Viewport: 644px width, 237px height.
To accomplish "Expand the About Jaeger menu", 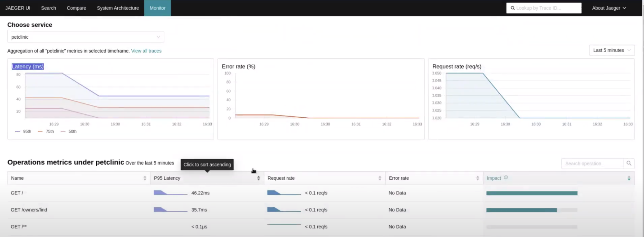I will pos(609,8).
